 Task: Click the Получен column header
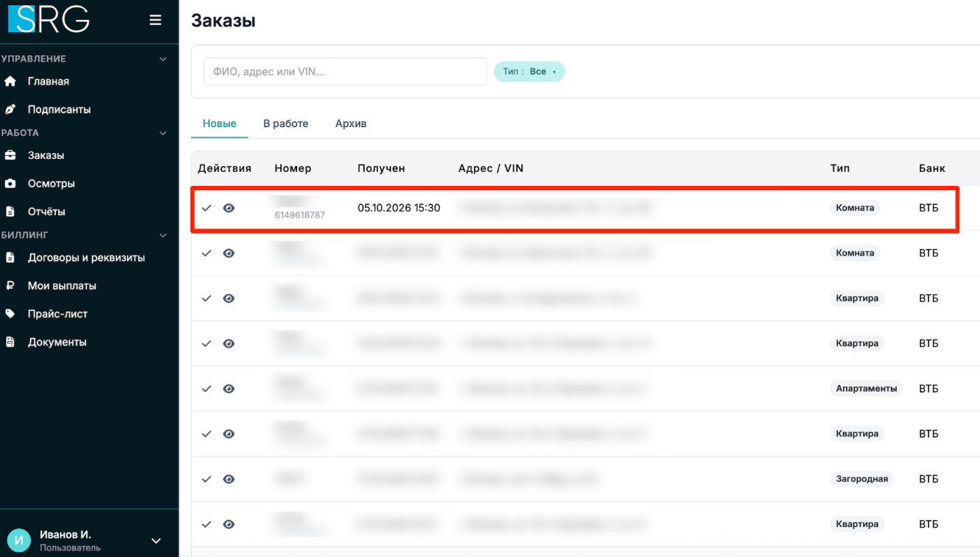pyautogui.click(x=382, y=168)
